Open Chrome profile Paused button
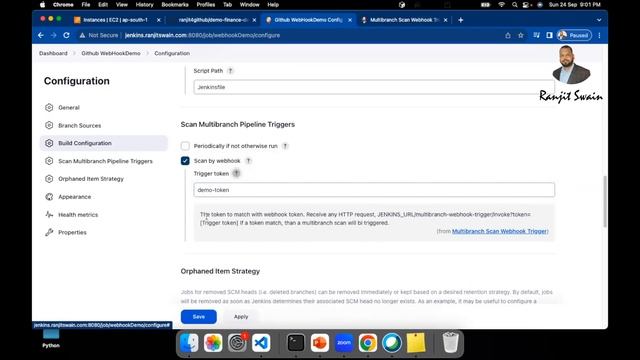640x360 pixels. coord(574,36)
